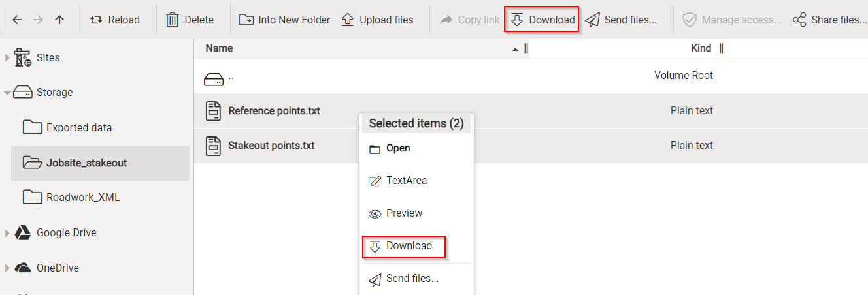
Task: Click the back navigation arrow
Action: pyautogui.click(x=17, y=20)
